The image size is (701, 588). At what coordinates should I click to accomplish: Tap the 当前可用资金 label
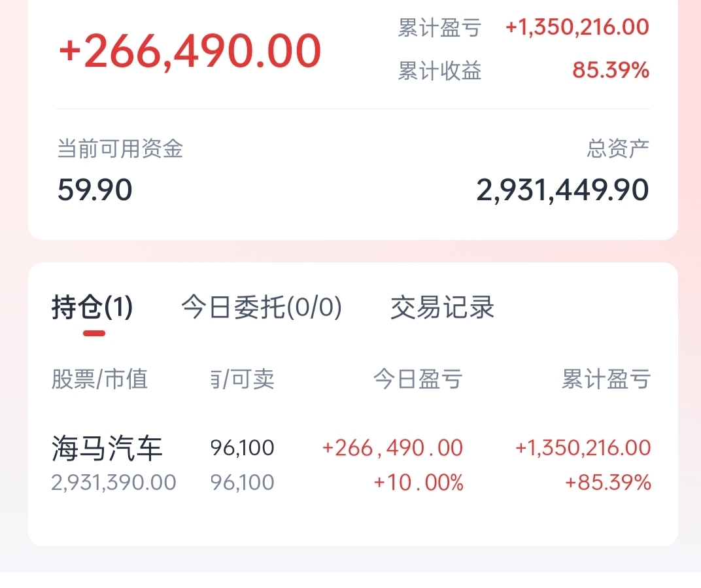pyautogui.click(x=120, y=148)
